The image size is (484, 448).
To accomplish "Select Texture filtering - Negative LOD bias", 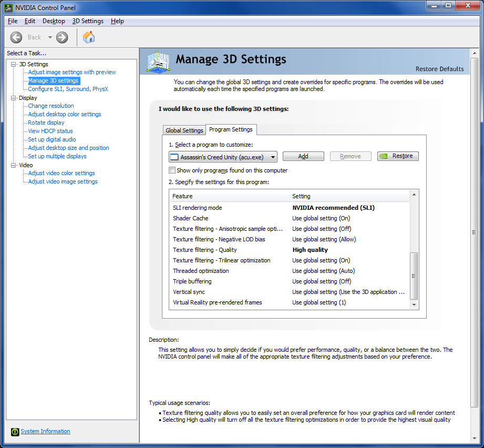I will pyautogui.click(x=290, y=239).
